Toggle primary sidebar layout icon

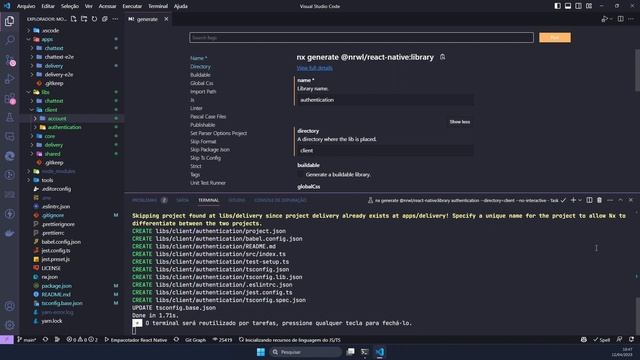click(x=558, y=6)
